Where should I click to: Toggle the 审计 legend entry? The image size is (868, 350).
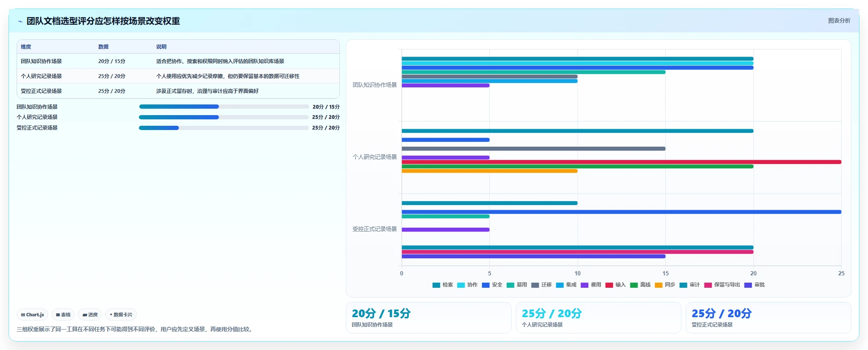click(690, 285)
